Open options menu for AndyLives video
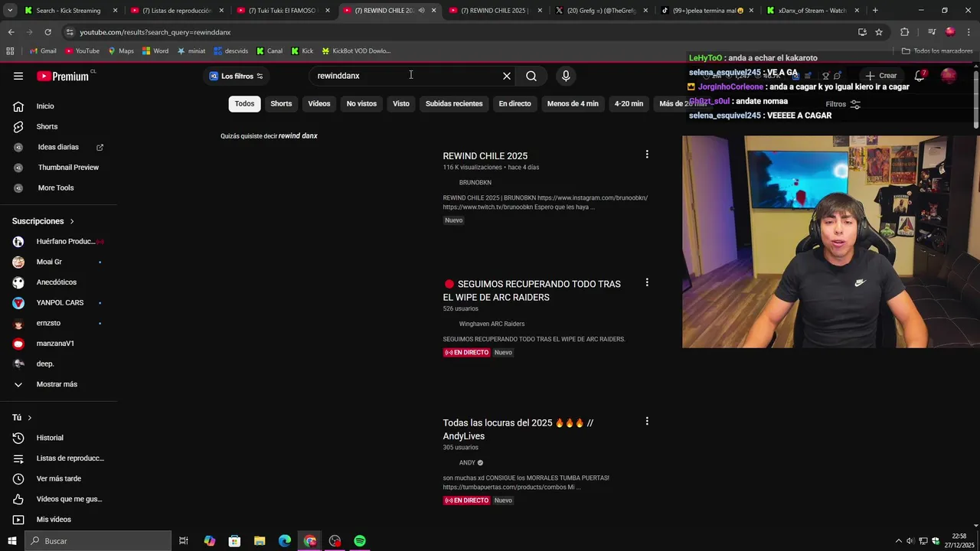This screenshot has width=980, height=551. 647,421
